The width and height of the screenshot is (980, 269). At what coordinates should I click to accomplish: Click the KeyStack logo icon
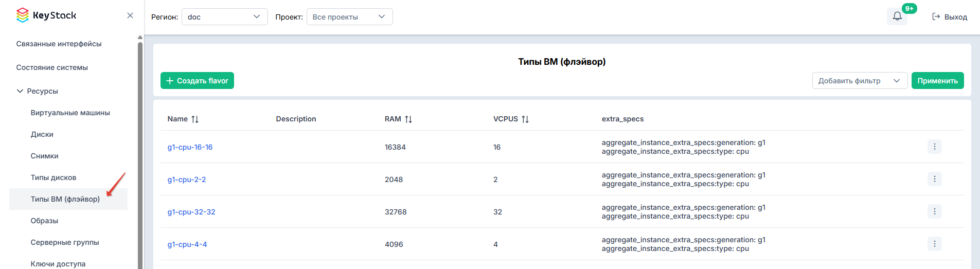coord(23,15)
